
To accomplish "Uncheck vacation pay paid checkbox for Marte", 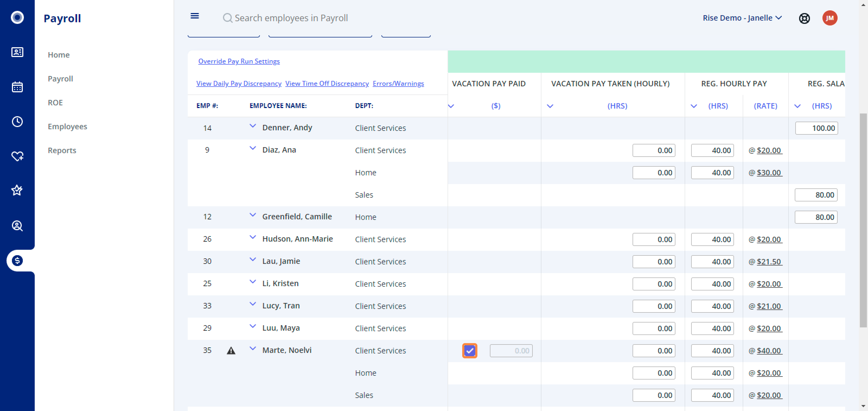I will (x=469, y=351).
